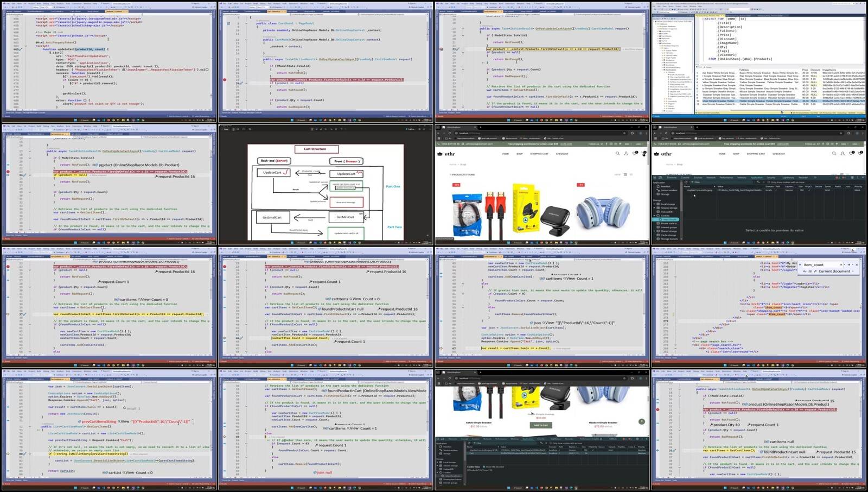Click Back-end (Server) label in diagram
Image resolution: width=868 pixels, height=492 pixels.
point(274,161)
